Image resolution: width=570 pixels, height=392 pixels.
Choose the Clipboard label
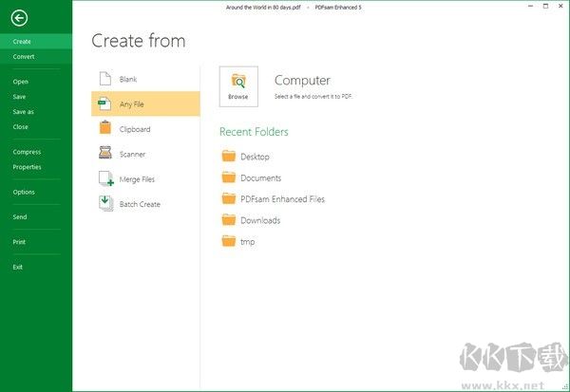[x=135, y=129]
